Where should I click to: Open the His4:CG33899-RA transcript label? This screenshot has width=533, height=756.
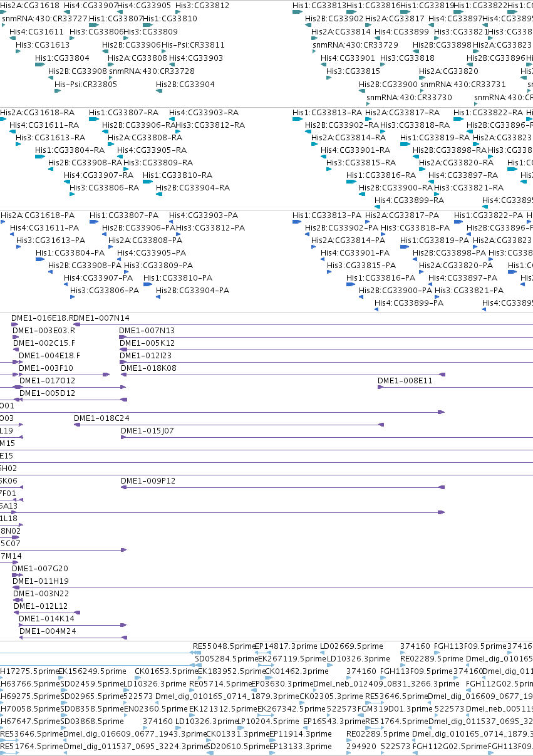coord(410,200)
